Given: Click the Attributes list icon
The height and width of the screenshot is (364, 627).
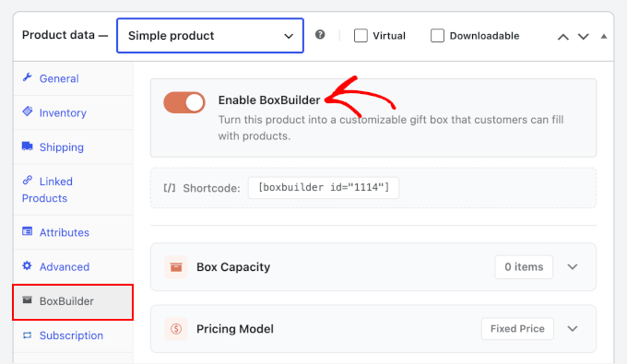Looking at the screenshot, I should pyautogui.click(x=27, y=231).
